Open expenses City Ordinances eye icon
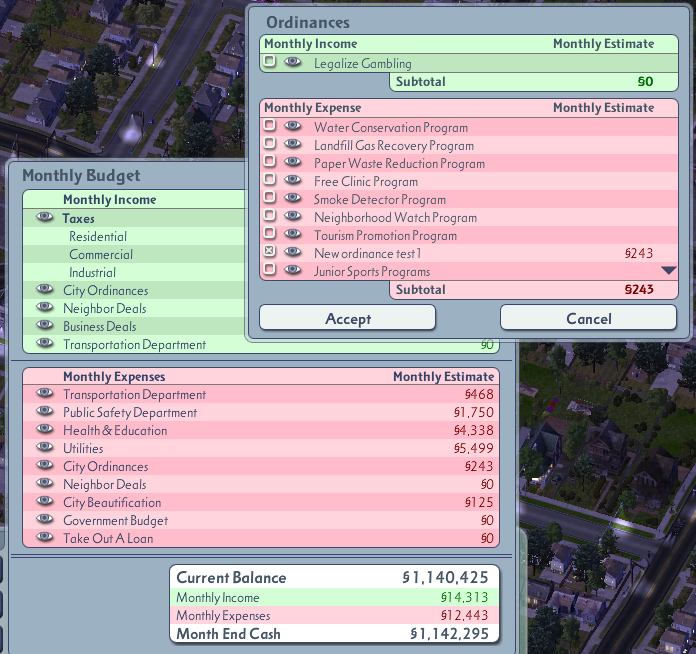This screenshot has height=654, width=696. (44, 465)
